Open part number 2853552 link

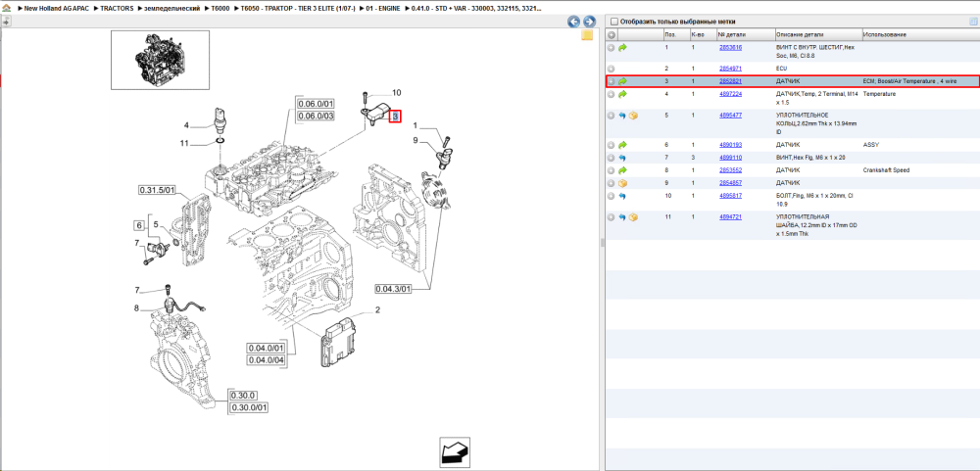coord(731,170)
